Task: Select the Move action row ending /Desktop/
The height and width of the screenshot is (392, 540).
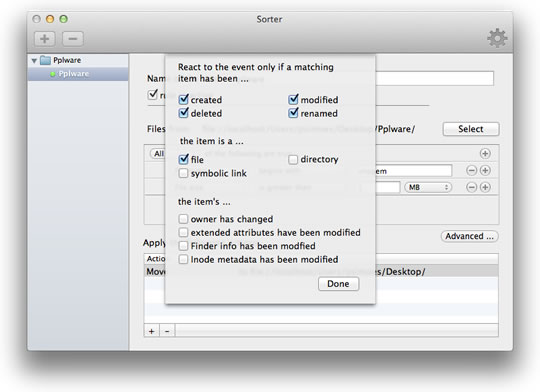Action: pos(321,271)
